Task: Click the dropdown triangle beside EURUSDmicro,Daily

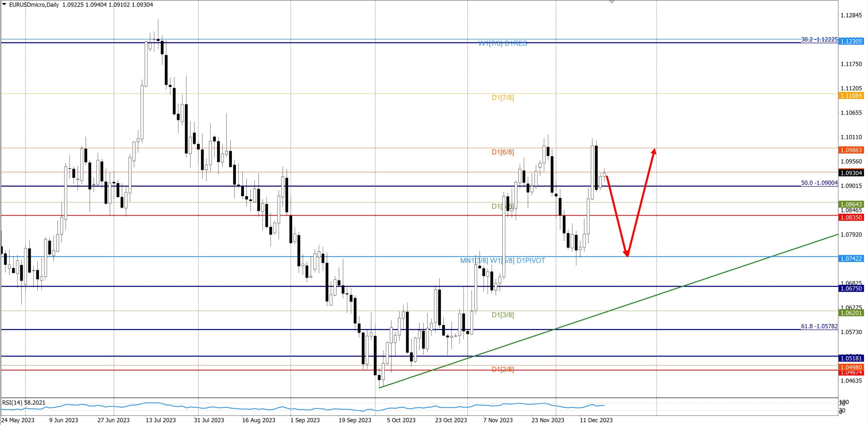Action: 4,4
